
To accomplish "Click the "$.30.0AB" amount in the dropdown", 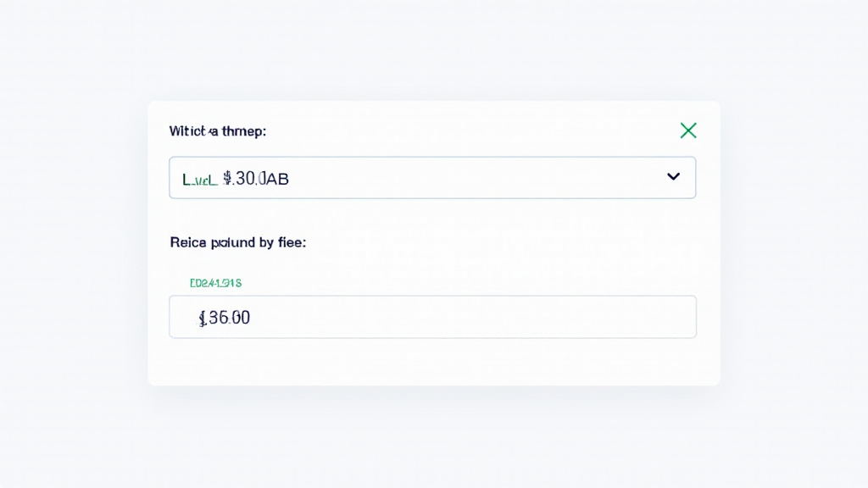I will pos(256,179).
